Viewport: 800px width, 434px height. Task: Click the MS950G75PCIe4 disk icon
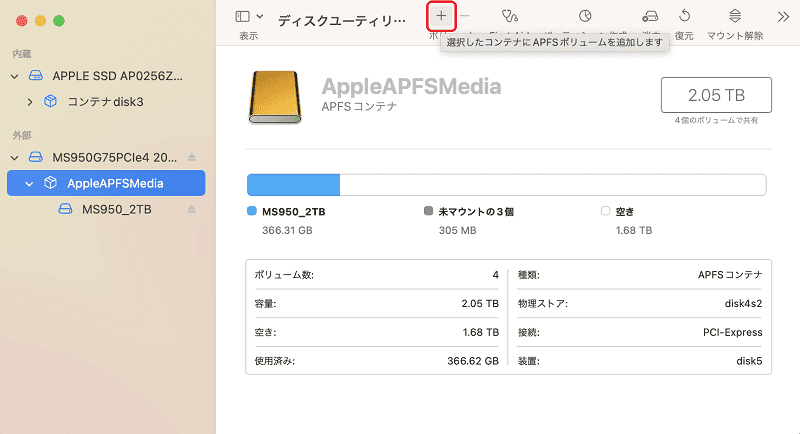[36, 157]
